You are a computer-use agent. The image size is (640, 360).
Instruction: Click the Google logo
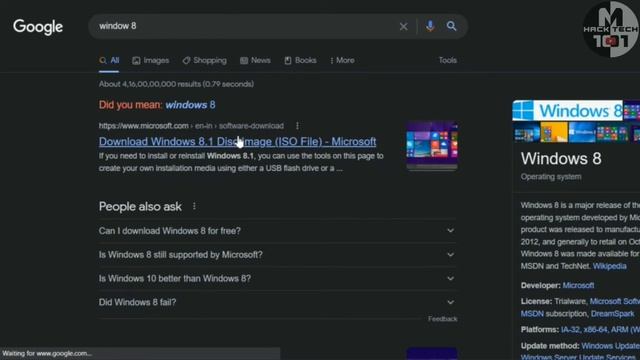click(38, 27)
